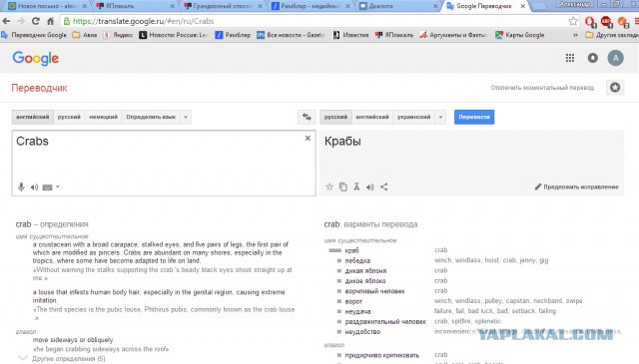639x364 pixels.
Task: Click Предложить исправление link
Action: [x=577, y=186]
